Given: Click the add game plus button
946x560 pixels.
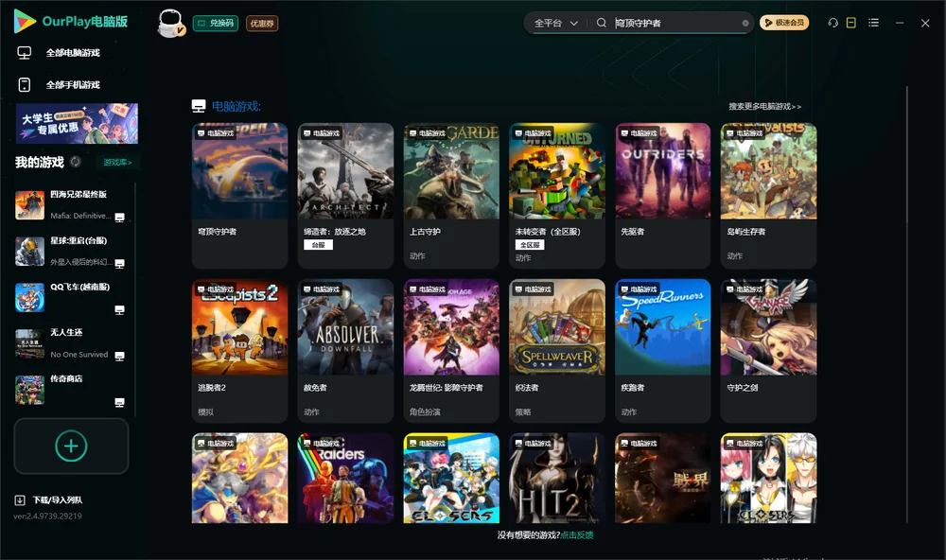Looking at the screenshot, I should point(71,446).
